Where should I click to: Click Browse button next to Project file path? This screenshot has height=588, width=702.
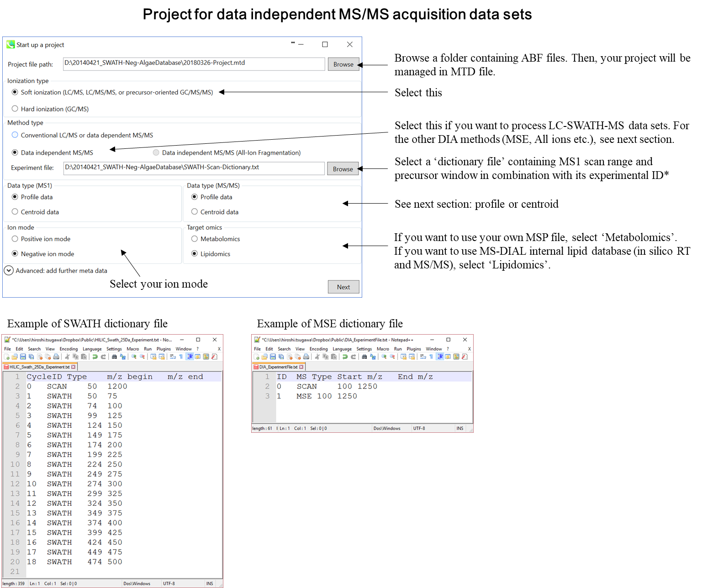tap(343, 64)
